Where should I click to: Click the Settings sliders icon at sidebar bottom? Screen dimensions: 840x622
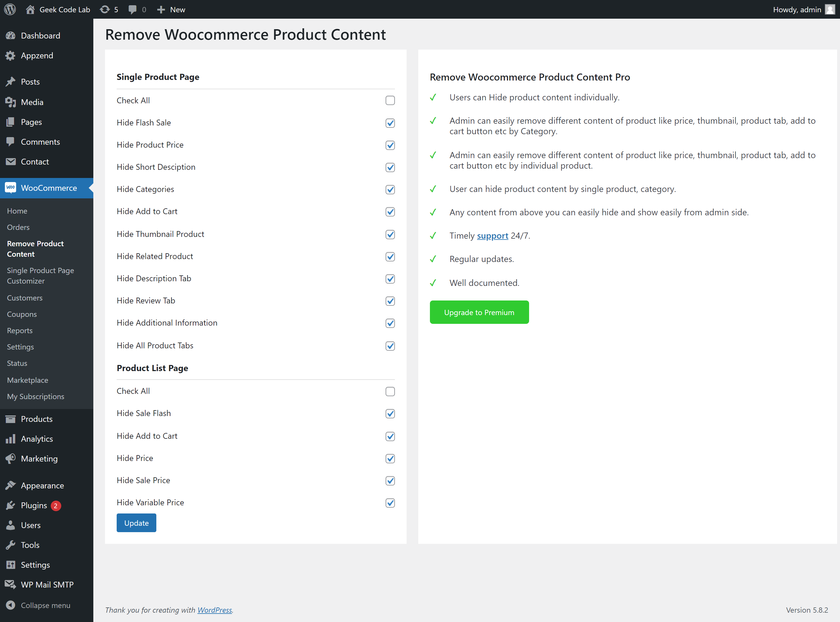[x=10, y=565]
